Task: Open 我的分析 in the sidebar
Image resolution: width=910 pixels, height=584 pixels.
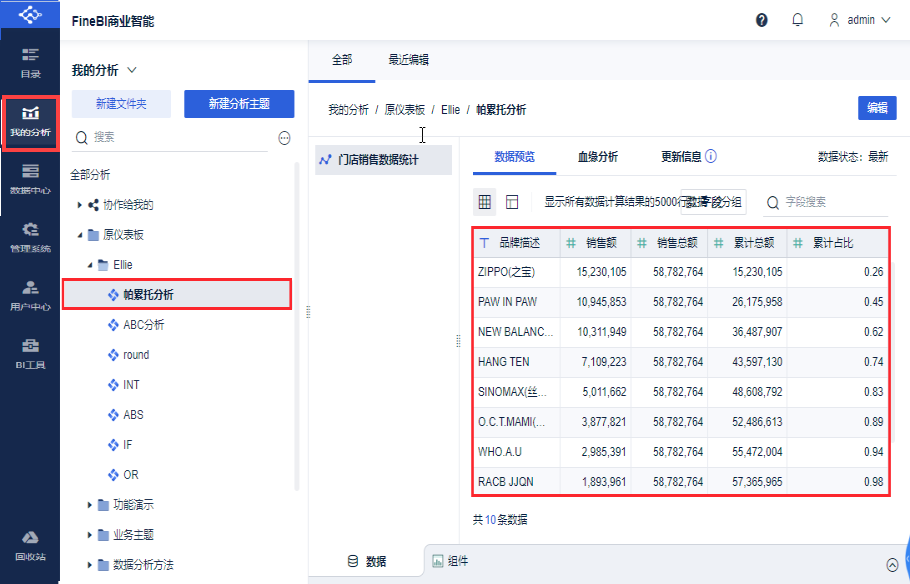Action: (x=30, y=123)
